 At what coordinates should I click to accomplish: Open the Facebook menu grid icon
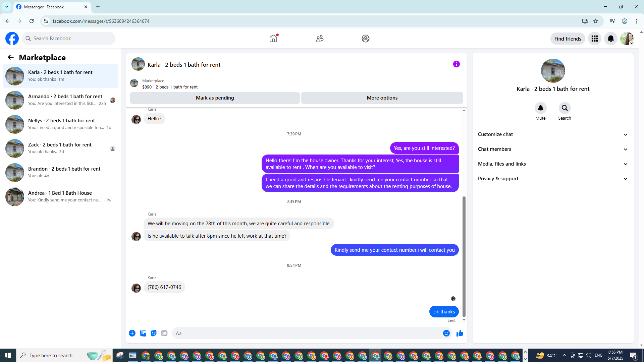click(x=594, y=39)
